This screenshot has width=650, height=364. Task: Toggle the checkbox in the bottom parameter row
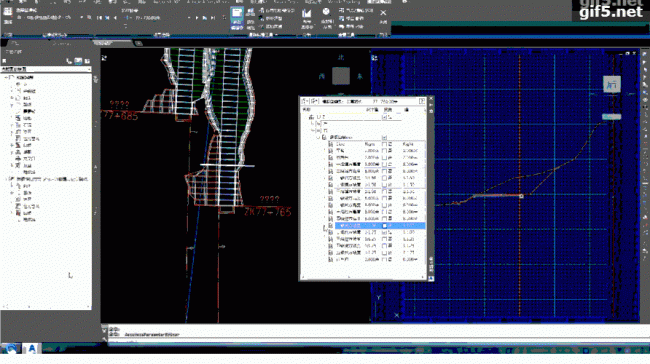coord(384,260)
